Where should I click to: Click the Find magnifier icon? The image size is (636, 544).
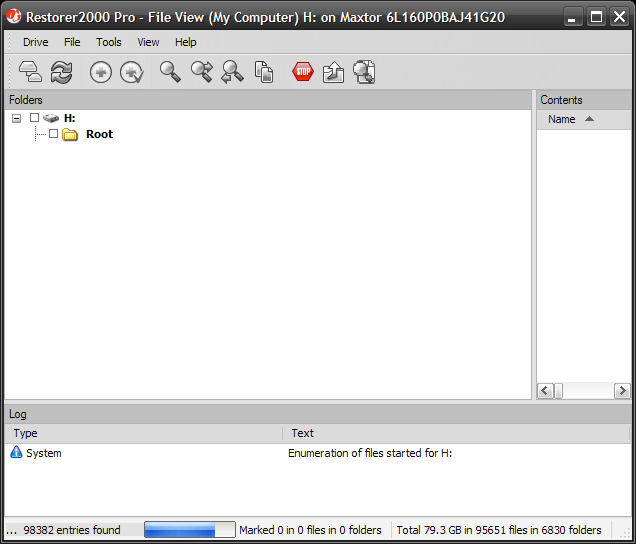170,72
